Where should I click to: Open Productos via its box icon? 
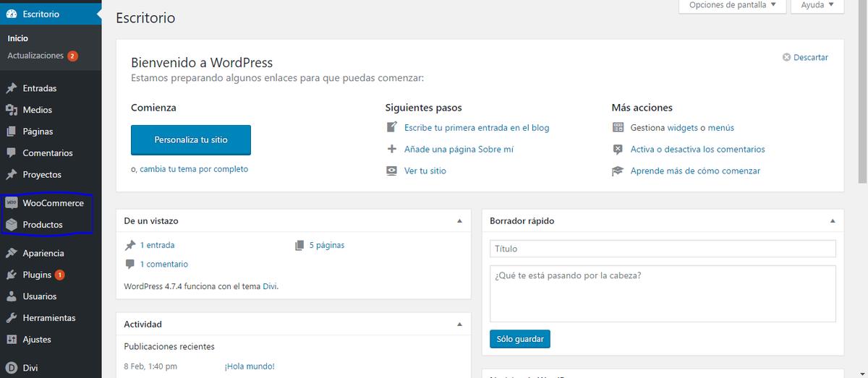[11, 225]
